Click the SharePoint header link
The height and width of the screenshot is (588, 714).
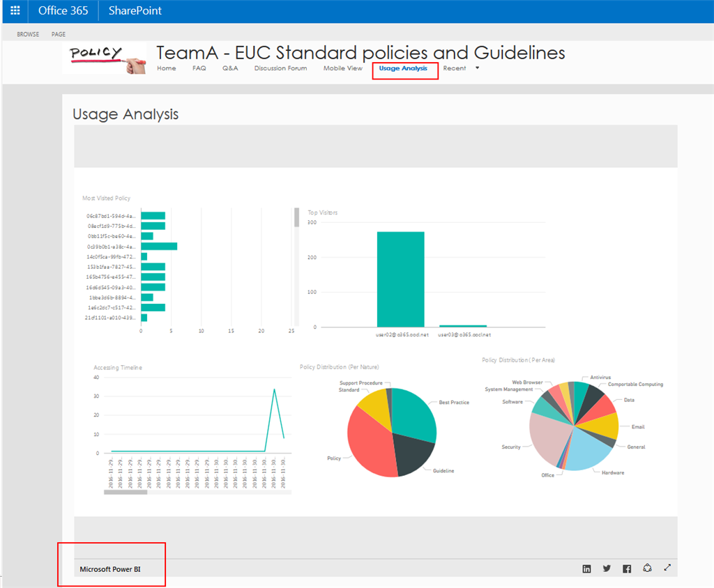(135, 10)
